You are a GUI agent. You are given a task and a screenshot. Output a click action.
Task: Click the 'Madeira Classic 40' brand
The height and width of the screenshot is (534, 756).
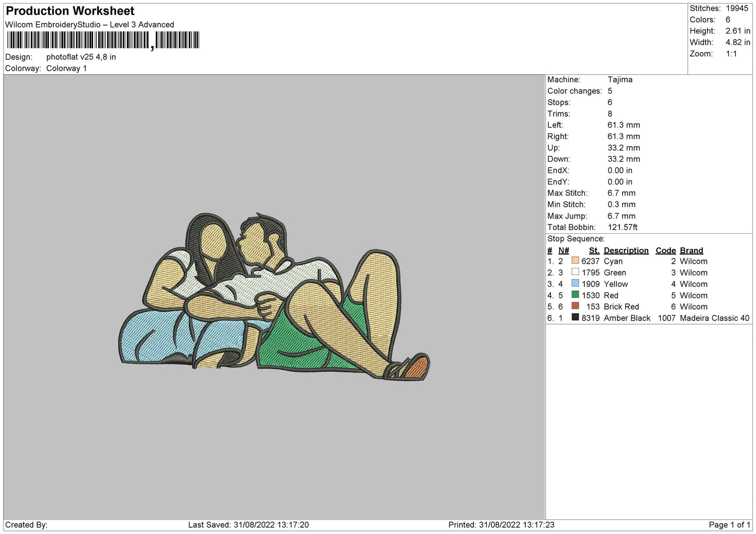click(714, 318)
